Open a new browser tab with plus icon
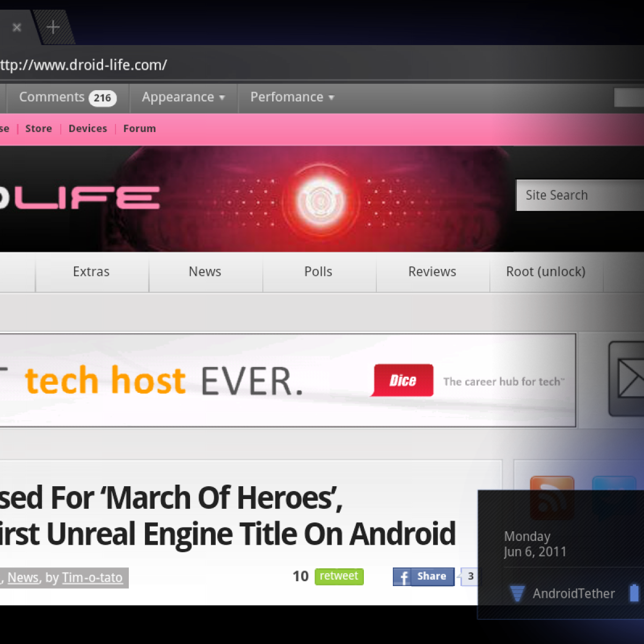 [53, 27]
